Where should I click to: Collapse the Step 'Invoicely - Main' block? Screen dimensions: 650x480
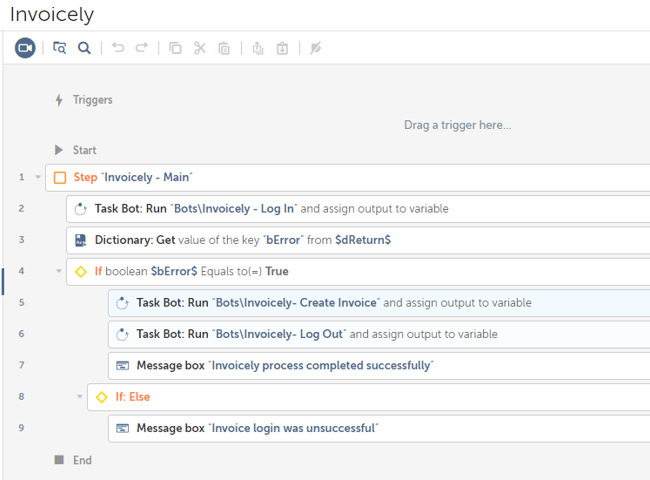(x=38, y=177)
